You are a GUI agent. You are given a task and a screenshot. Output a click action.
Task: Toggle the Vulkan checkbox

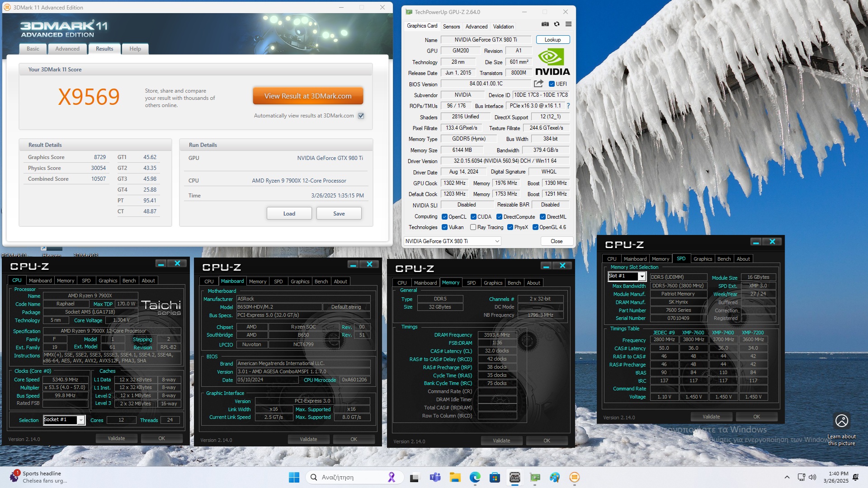click(x=444, y=227)
